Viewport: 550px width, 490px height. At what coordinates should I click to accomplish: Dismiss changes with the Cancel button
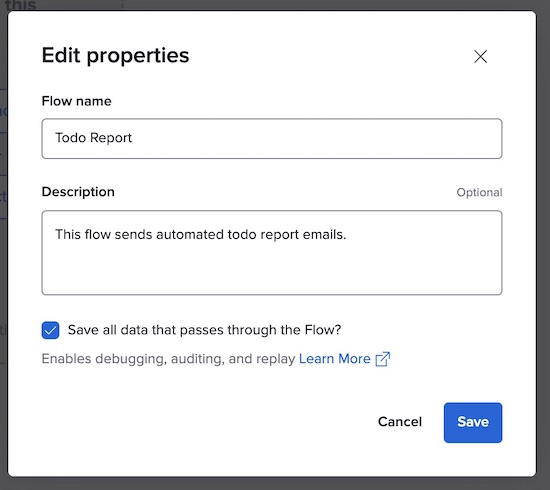click(400, 422)
